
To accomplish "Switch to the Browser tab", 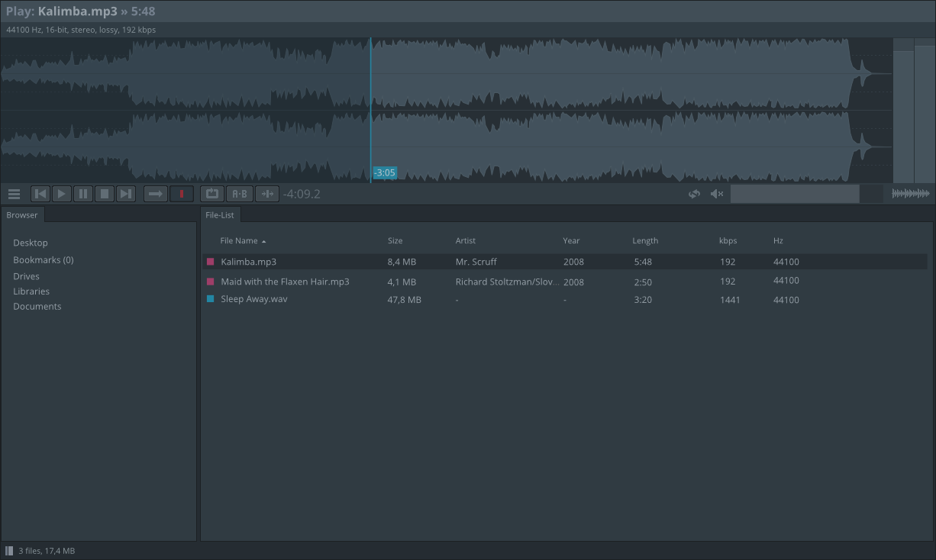I will (x=22, y=215).
